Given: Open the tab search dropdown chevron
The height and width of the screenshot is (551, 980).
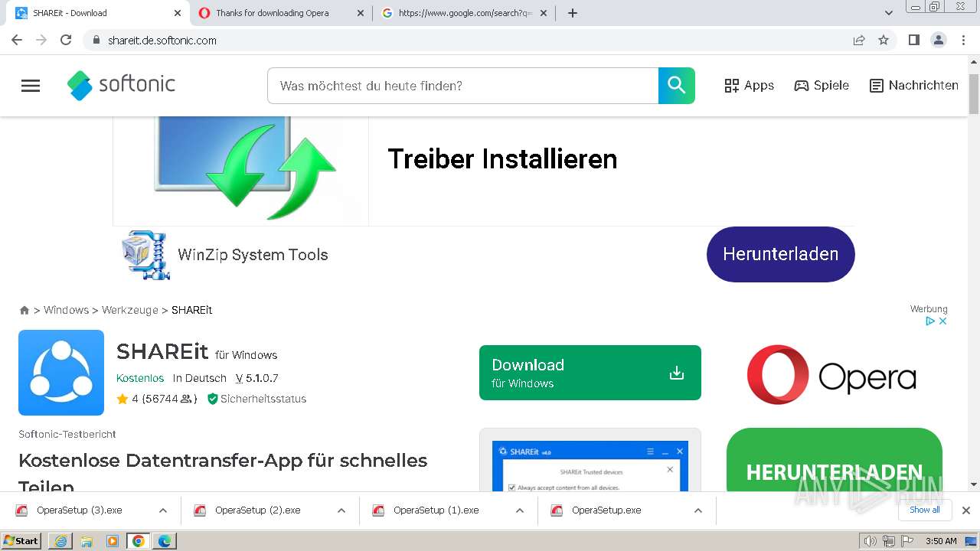Looking at the screenshot, I should (889, 13).
